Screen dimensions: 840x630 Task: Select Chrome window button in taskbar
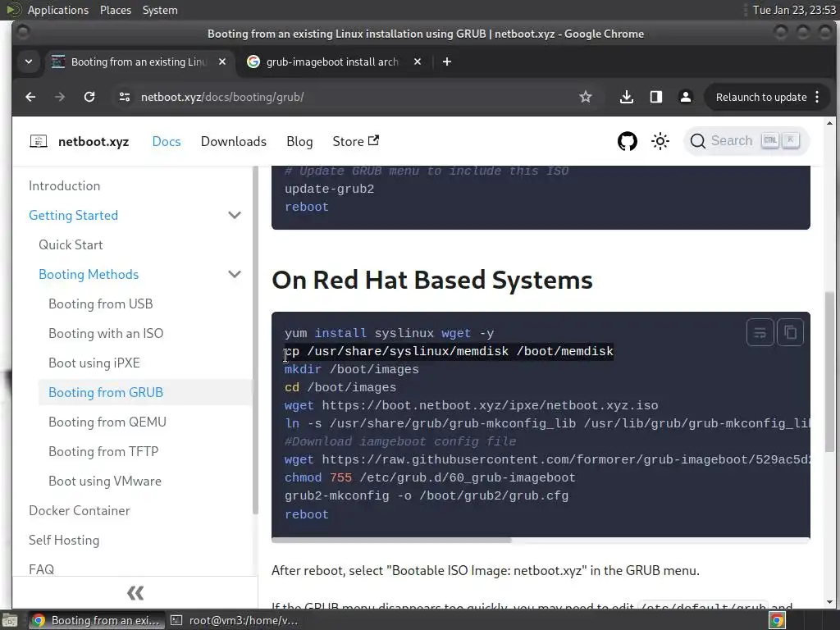pos(95,620)
